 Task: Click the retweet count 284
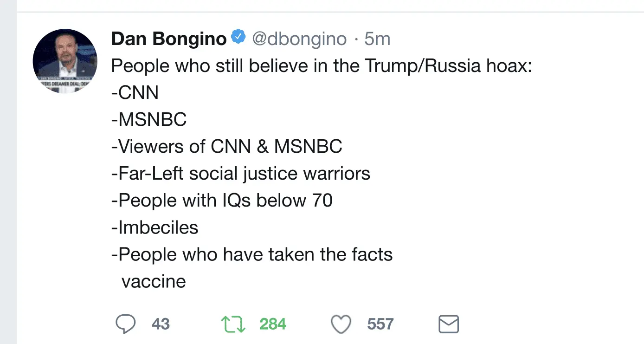(x=273, y=324)
